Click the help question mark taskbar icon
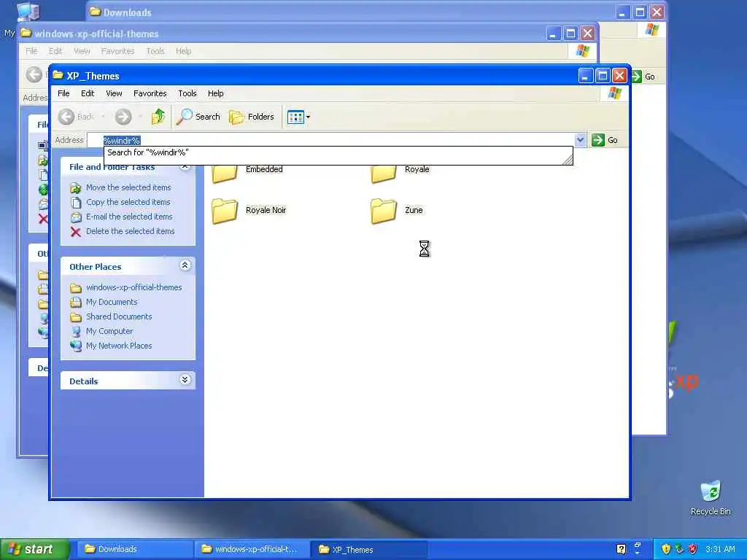Viewport: 747px width, 560px height. (621, 549)
